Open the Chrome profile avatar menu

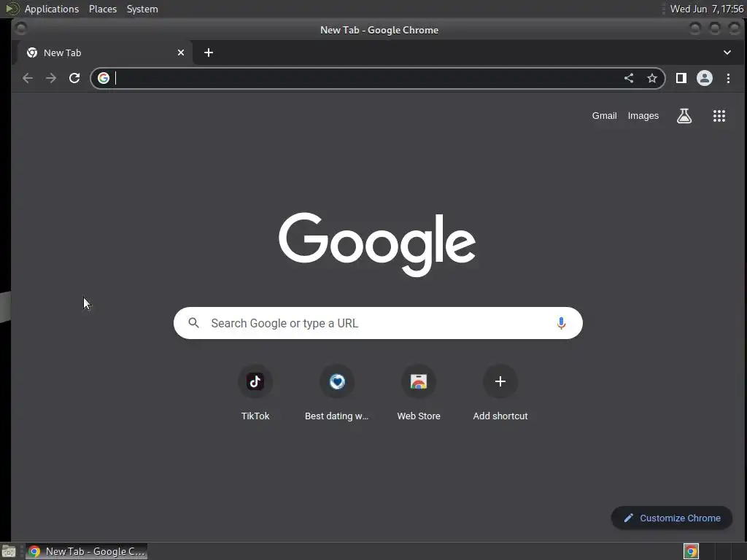[705, 78]
